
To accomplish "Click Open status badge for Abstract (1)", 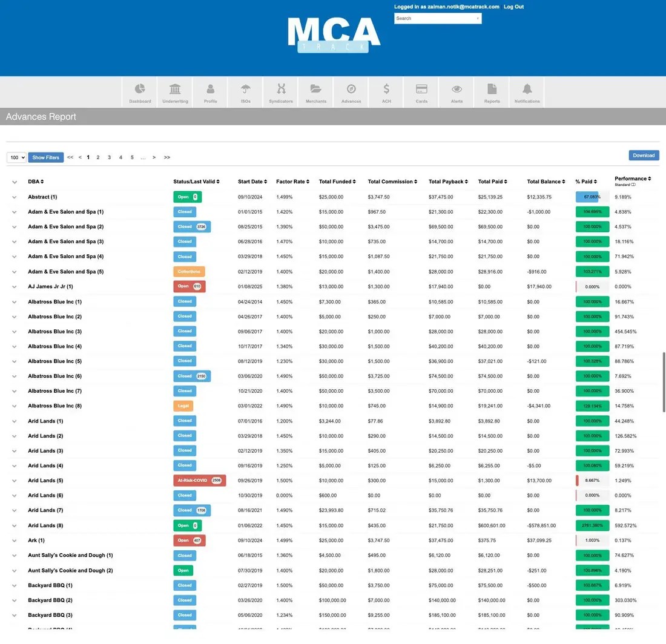I will [187, 197].
